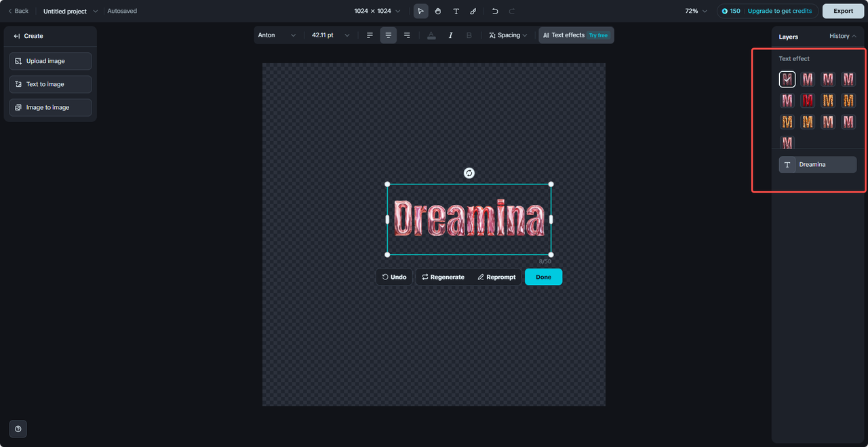This screenshot has width=868, height=447.
Task: Click the Dreamina text on canvas
Action: (469, 218)
